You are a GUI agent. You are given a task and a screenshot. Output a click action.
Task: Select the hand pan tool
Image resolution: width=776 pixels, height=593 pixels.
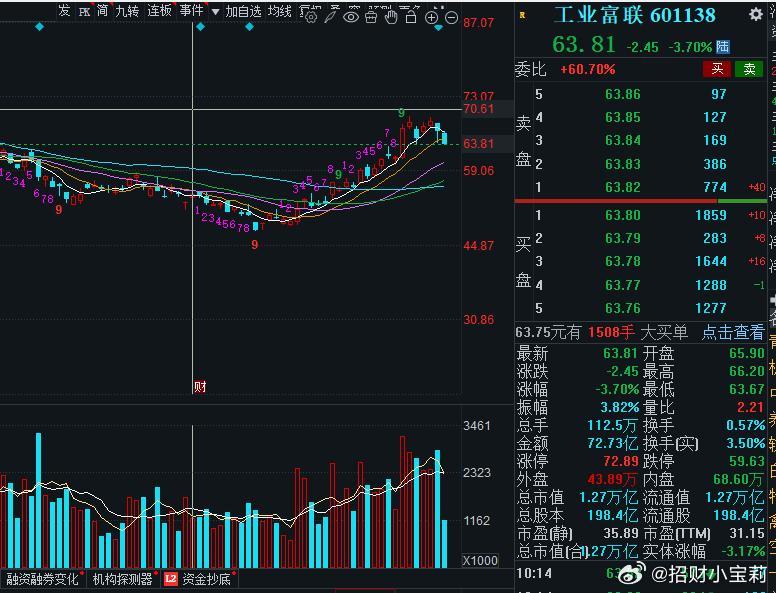pyautogui.click(x=391, y=17)
